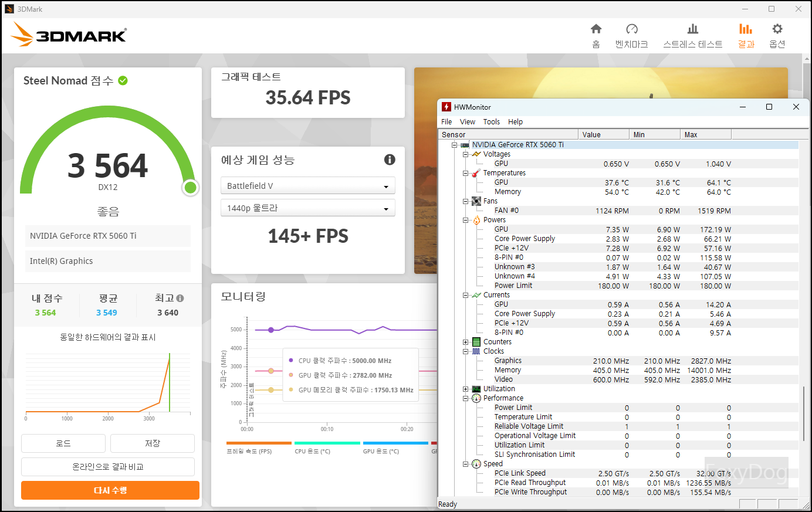The width and height of the screenshot is (812, 512).
Task: Open the Help menu in HWMonitor
Action: pyautogui.click(x=516, y=122)
